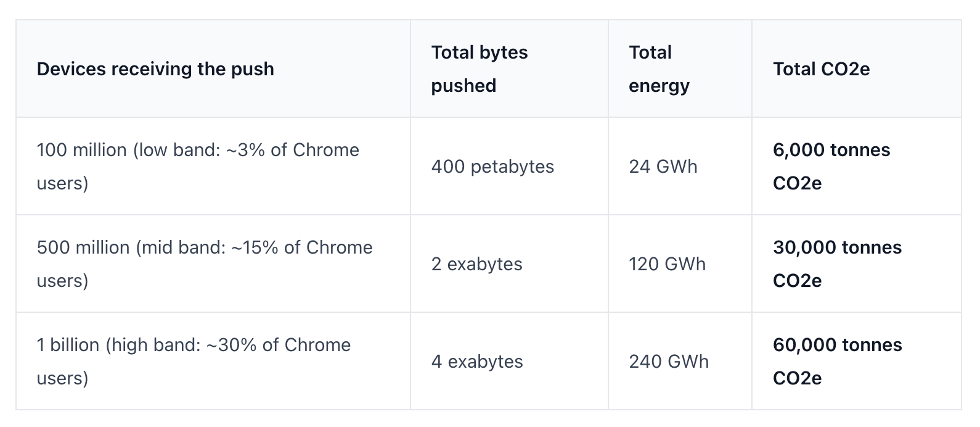This screenshot has width=980, height=427.
Task: Click the '30,000 tonnes CO2e' value
Action: click(x=837, y=264)
